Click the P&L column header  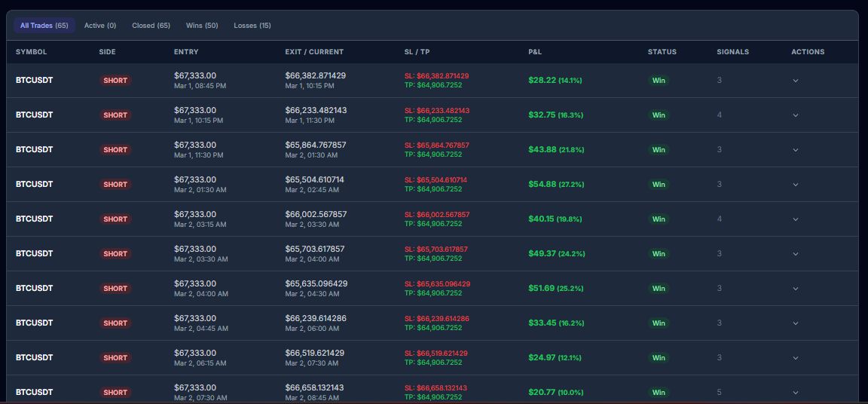[535, 52]
